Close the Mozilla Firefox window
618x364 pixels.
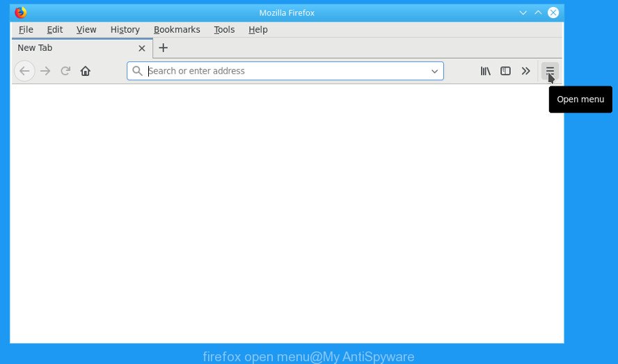coord(553,13)
